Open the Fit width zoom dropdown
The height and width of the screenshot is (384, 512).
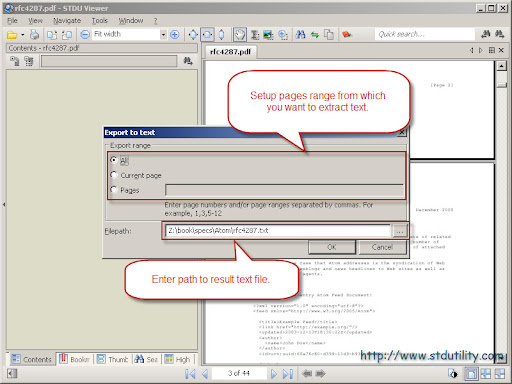(163, 34)
